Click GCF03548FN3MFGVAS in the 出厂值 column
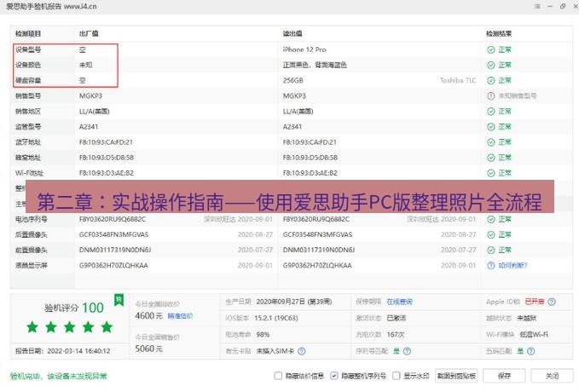 113,234
